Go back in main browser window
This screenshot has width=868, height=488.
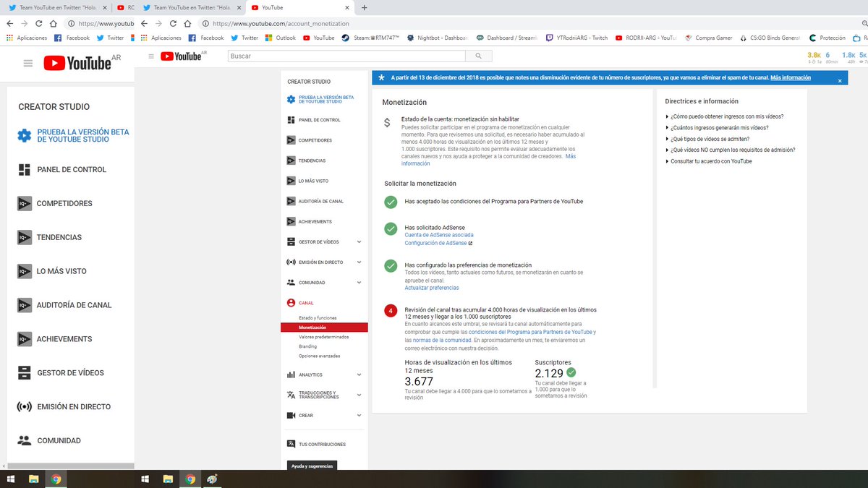(145, 23)
